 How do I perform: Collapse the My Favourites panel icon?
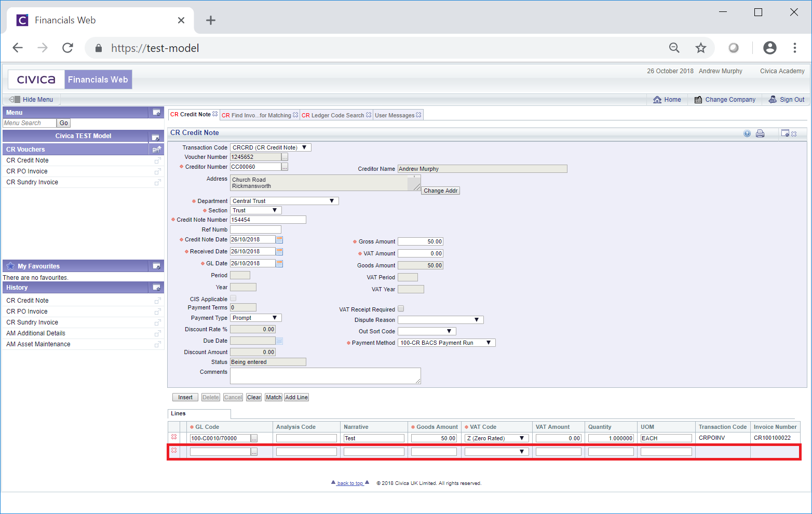click(x=156, y=266)
